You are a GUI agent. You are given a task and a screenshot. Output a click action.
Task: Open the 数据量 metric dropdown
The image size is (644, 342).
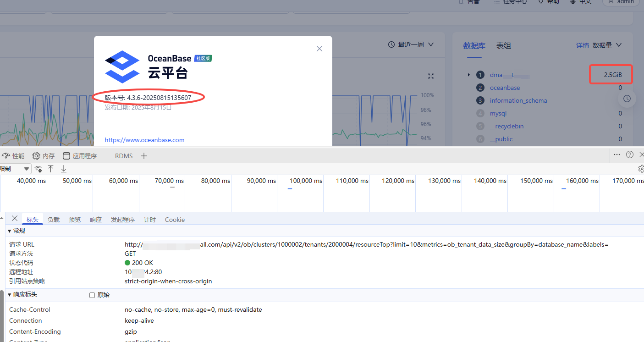click(607, 45)
